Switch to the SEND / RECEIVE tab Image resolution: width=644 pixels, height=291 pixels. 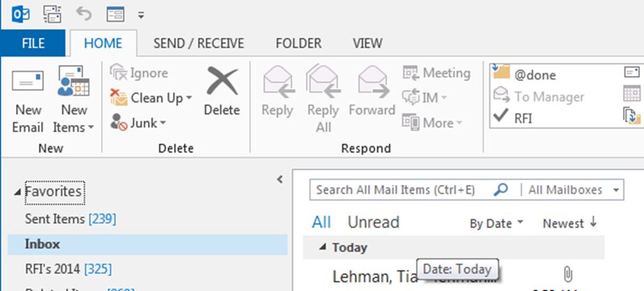(199, 43)
